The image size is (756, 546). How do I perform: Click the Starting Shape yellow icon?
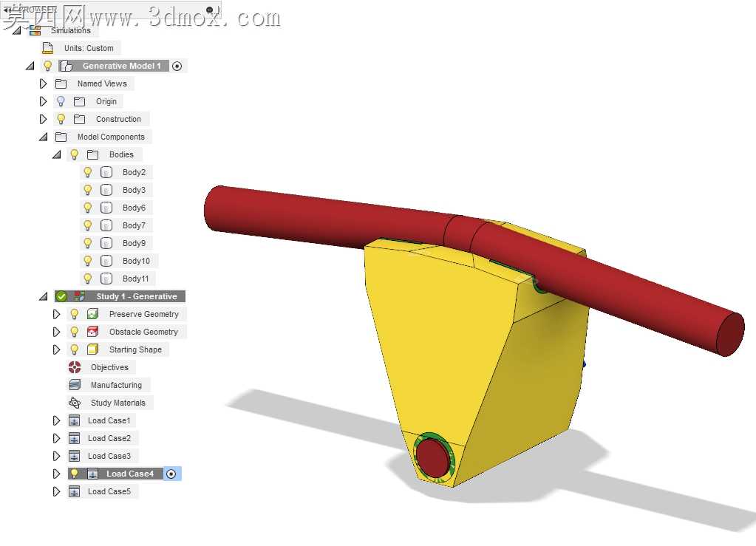click(92, 349)
